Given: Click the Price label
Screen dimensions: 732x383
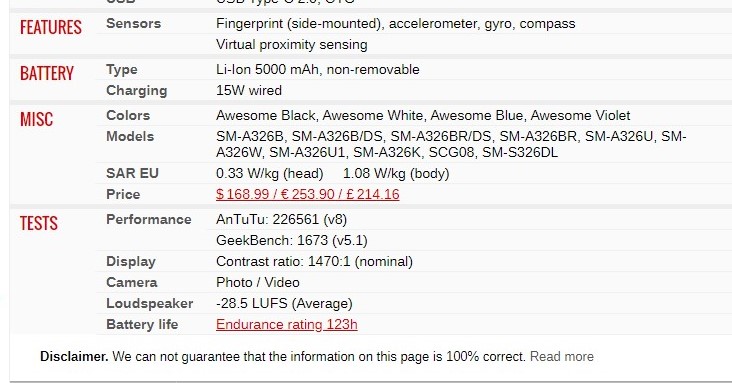Looking at the screenshot, I should pyautogui.click(x=123, y=194).
